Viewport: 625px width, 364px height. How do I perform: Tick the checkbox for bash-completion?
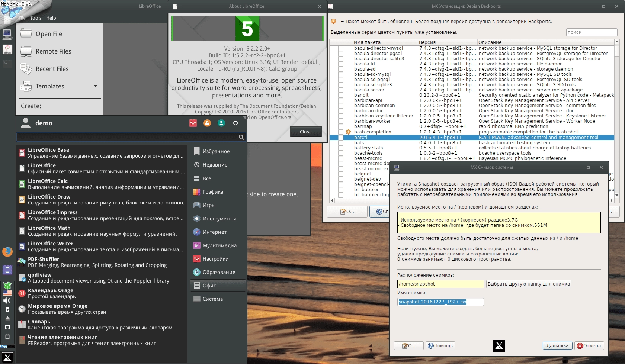point(341,132)
